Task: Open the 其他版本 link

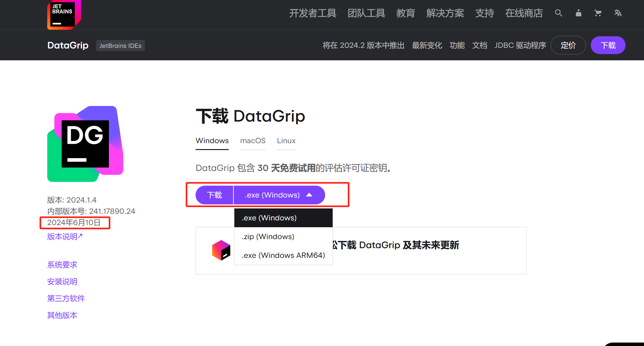Action: pyautogui.click(x=62, y=315)
